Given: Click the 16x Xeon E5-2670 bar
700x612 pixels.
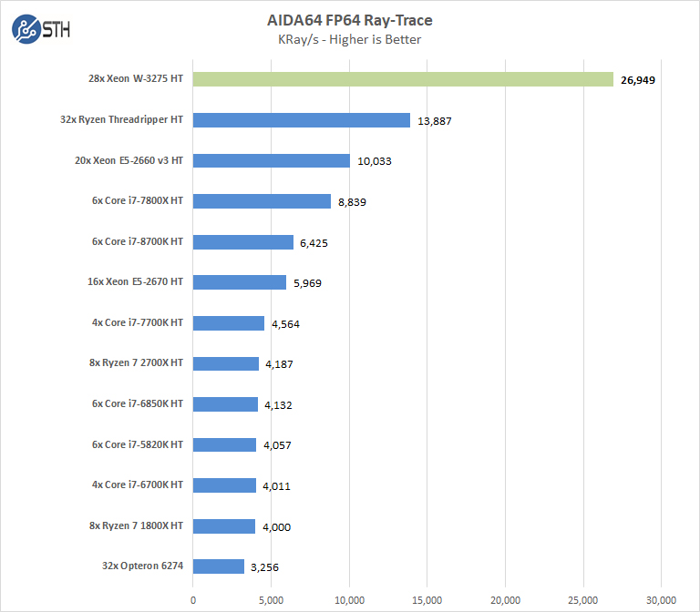Looking at the screenshot, I should 240,282.
